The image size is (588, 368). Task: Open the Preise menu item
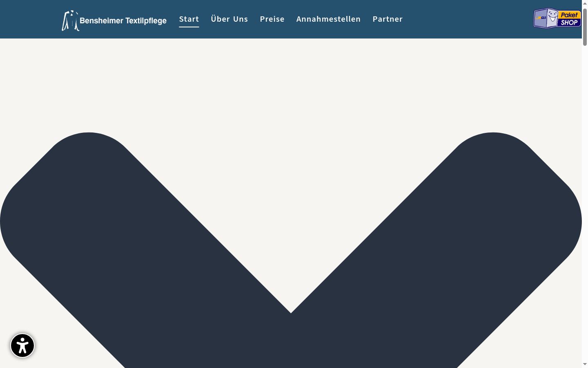point(272,19)
